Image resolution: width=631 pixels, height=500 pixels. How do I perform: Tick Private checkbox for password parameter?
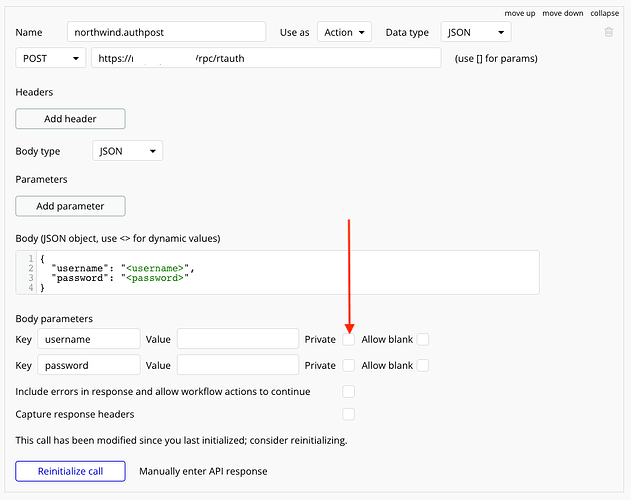pos(348,366)
